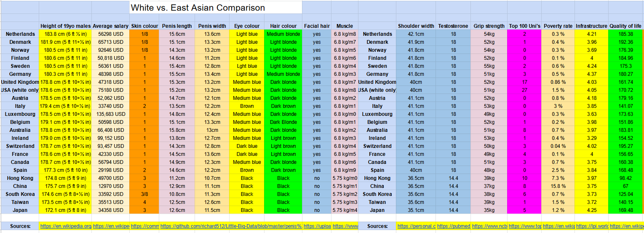Select the Average salary column header

[110, 26]
